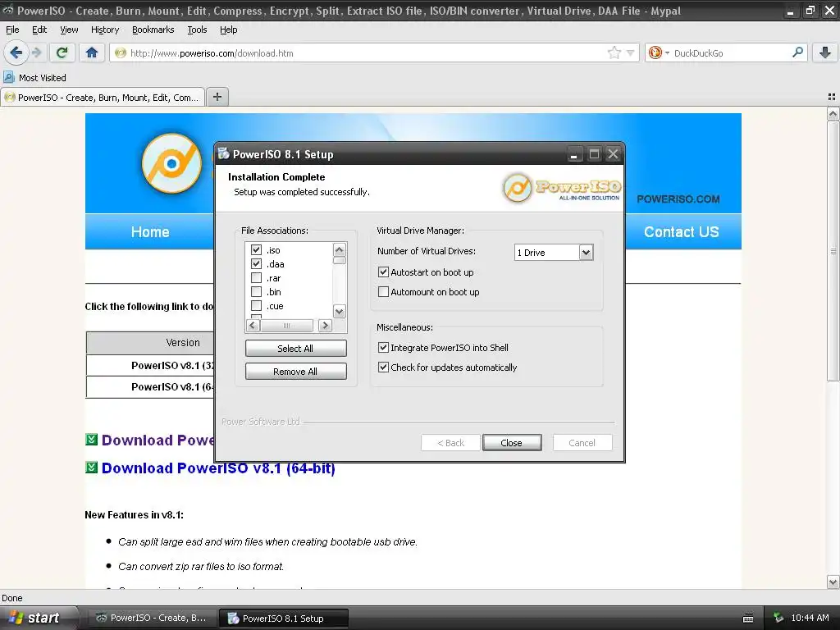Click page scrollbar up arrow

(x=833, y=113)
